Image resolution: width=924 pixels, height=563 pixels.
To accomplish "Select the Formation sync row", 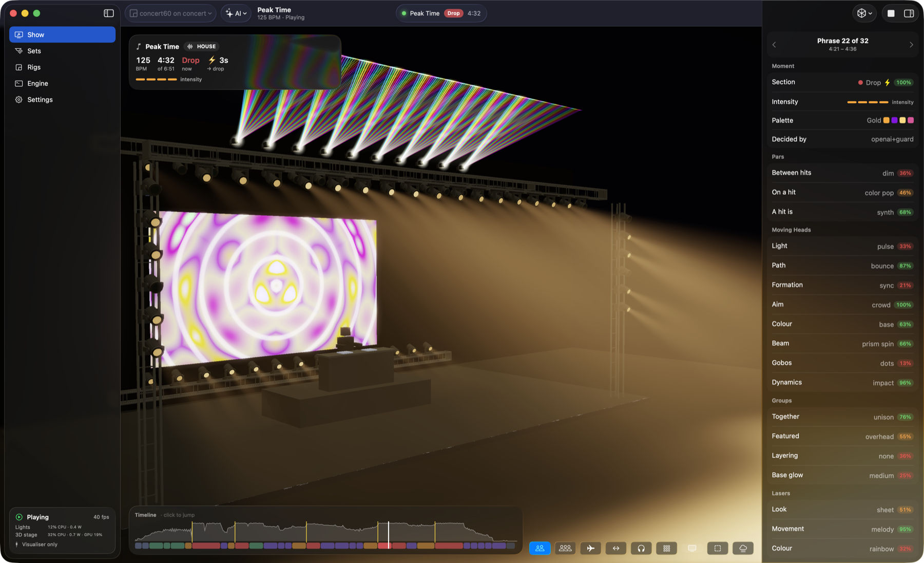I will click(842, 285).
